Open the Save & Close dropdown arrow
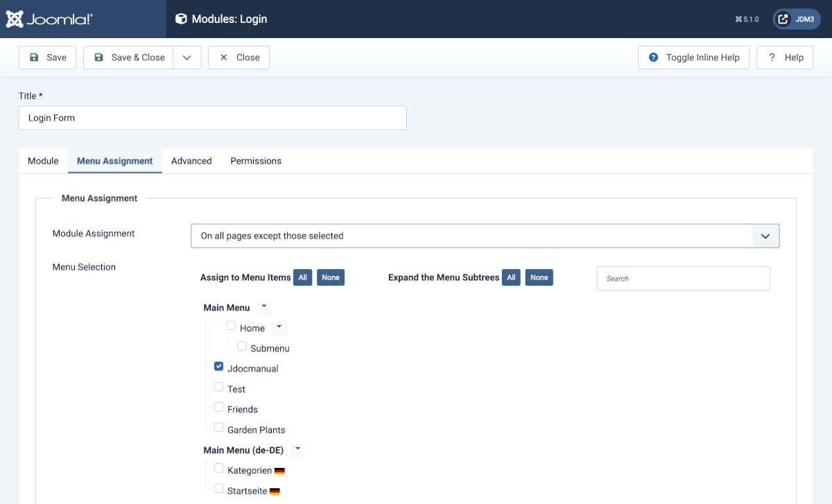Image resolution: width=832 pixels, height=504 pixels. coord(187,58)
